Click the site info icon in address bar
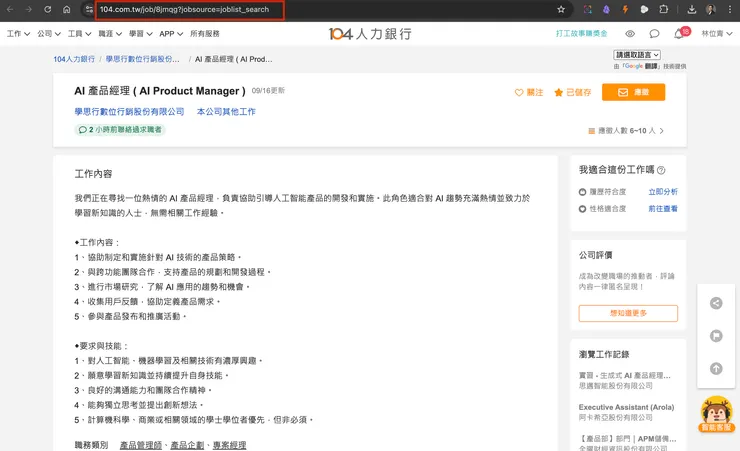Image resolution: width=740 pixels, height=451 pixels. [89, 9]
